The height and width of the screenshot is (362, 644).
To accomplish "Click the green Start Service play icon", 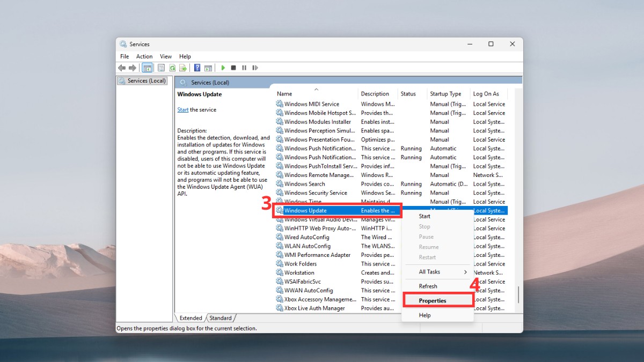I will pos(223,68).
